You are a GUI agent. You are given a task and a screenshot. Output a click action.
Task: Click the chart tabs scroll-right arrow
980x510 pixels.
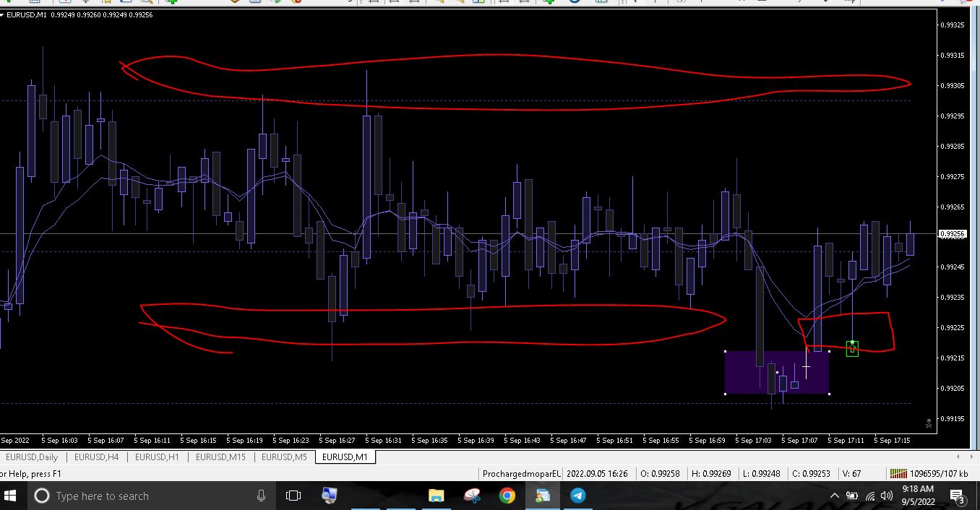pos(971,457)
